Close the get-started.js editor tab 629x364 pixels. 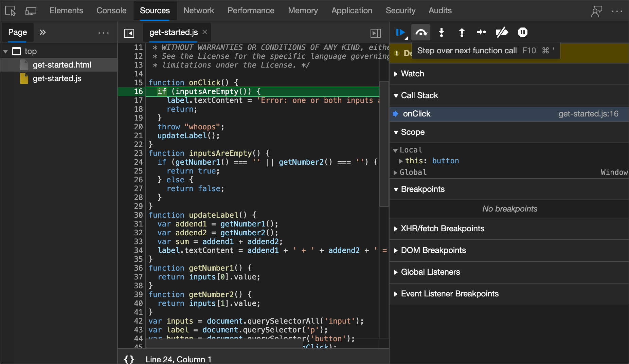pyautogui.click(x=205, y=32)
